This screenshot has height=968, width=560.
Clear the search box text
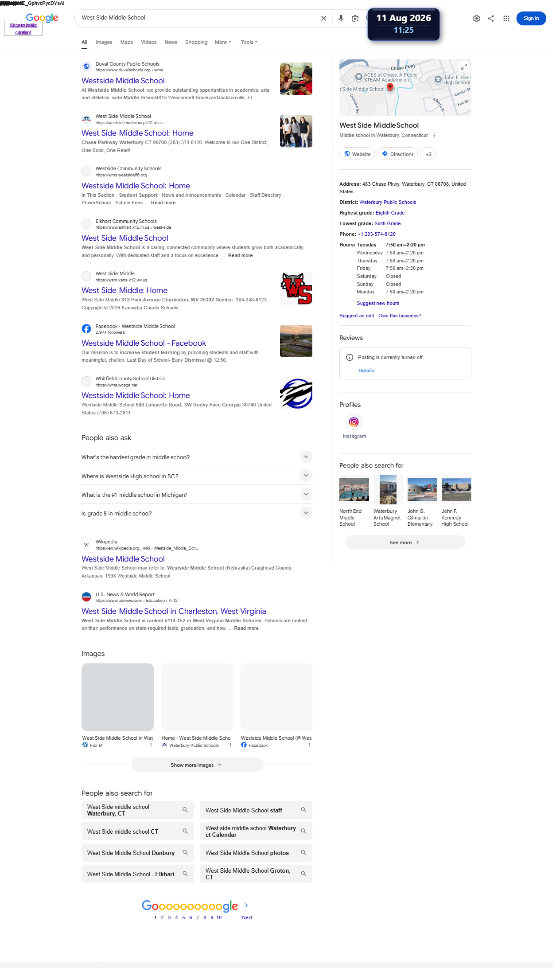pyautogui.click(x=323, y=18)
